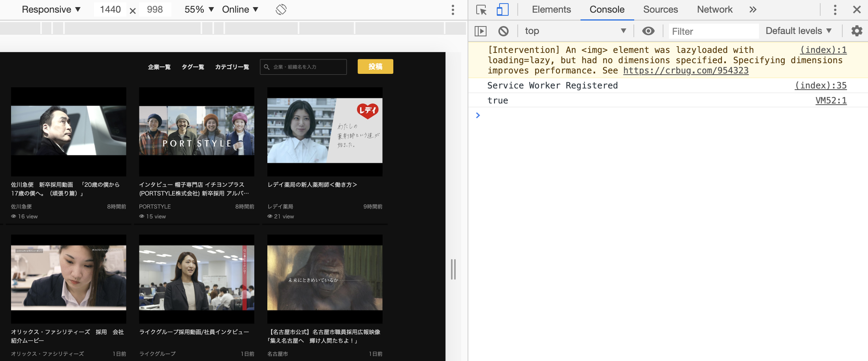Open console settings gear
This screenshot has height=361, width=868.
857,31
